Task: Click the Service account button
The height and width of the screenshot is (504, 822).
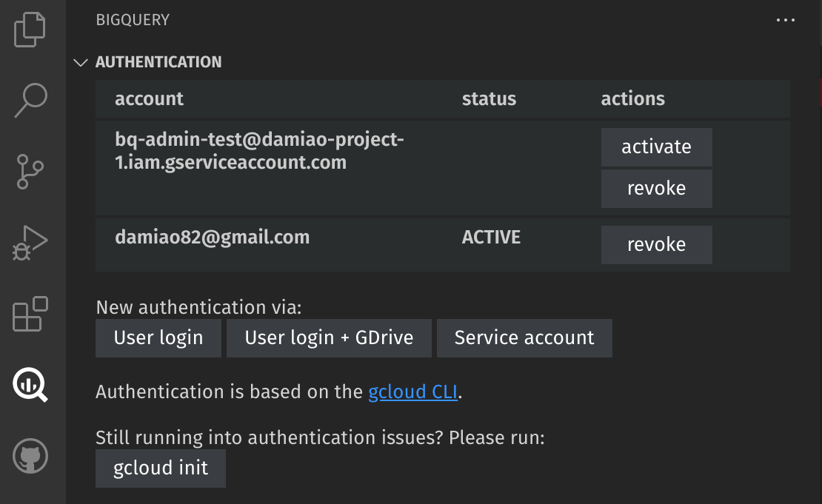Action: [524, 338]
